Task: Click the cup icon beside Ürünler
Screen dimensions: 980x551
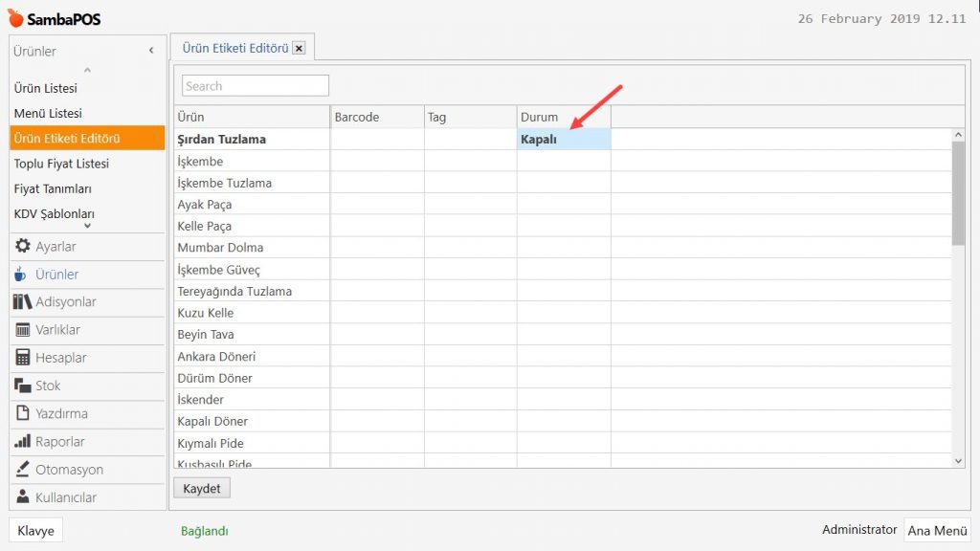Action: [x=22, y=275]
